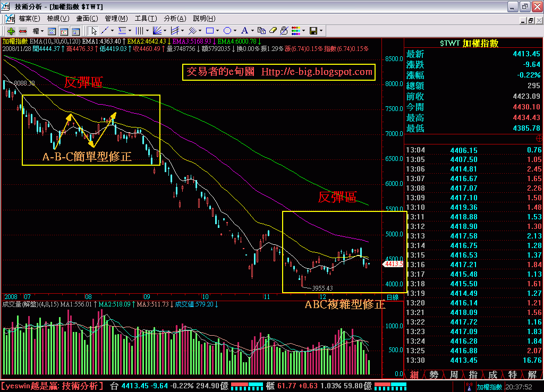Viewport: 544px width, 392px height.
Task: Click the 13:04 tick row with 4406.15
Action: coord(473,150)
